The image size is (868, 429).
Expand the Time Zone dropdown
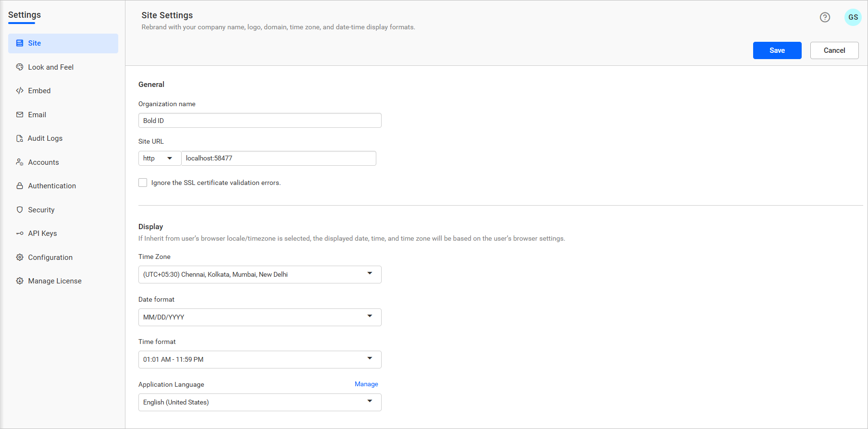tap(260, 274)
